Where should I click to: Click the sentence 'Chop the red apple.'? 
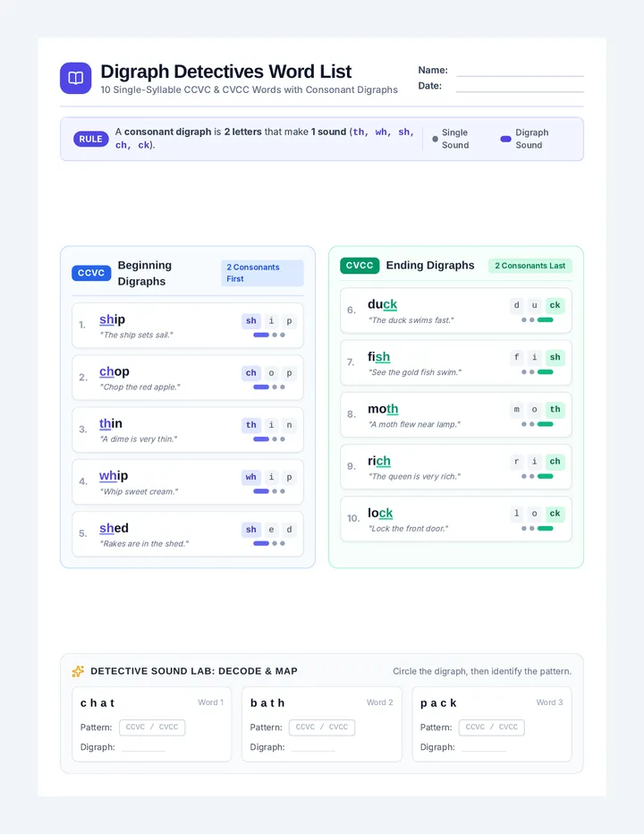(140, 387)
